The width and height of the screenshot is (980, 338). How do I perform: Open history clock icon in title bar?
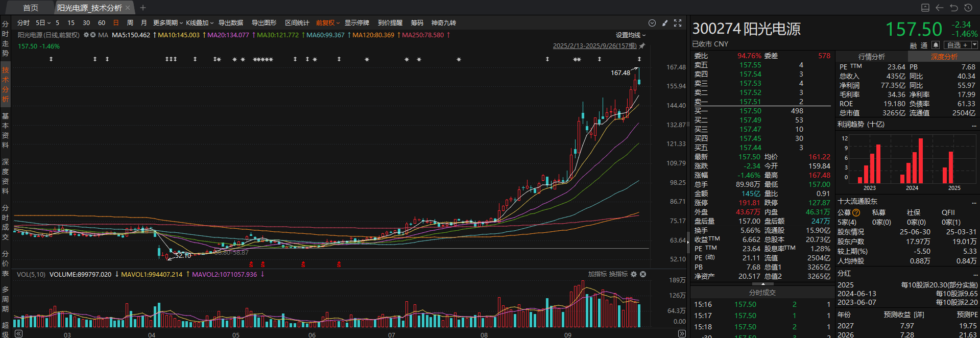(968, 8)
